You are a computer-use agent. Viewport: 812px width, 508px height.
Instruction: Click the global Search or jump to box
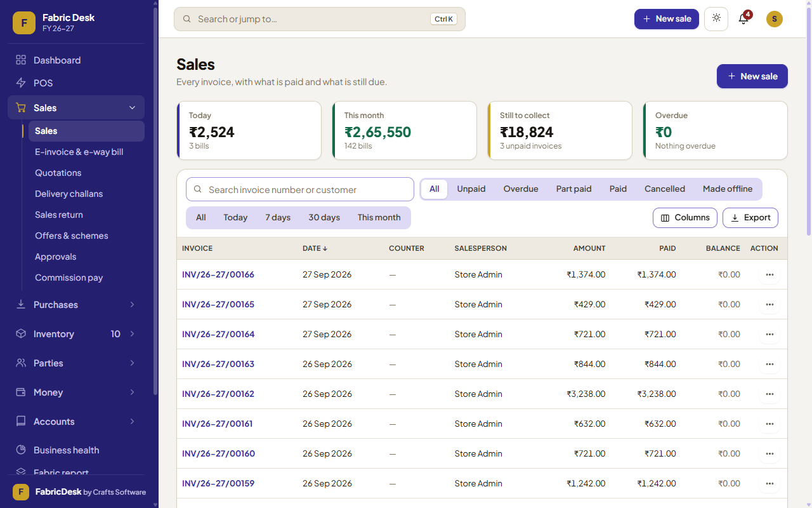click(320, 19)
